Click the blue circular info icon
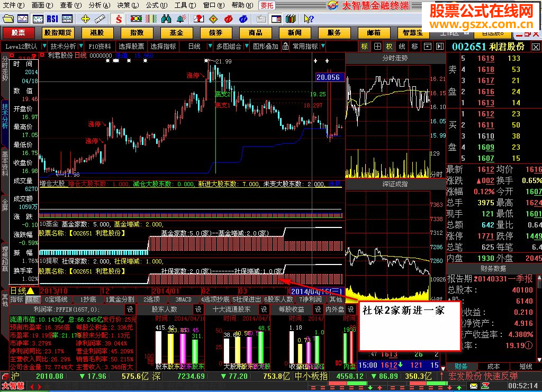Image resolution: width=542 pixels, height=392 pixels. pos(243,19)
